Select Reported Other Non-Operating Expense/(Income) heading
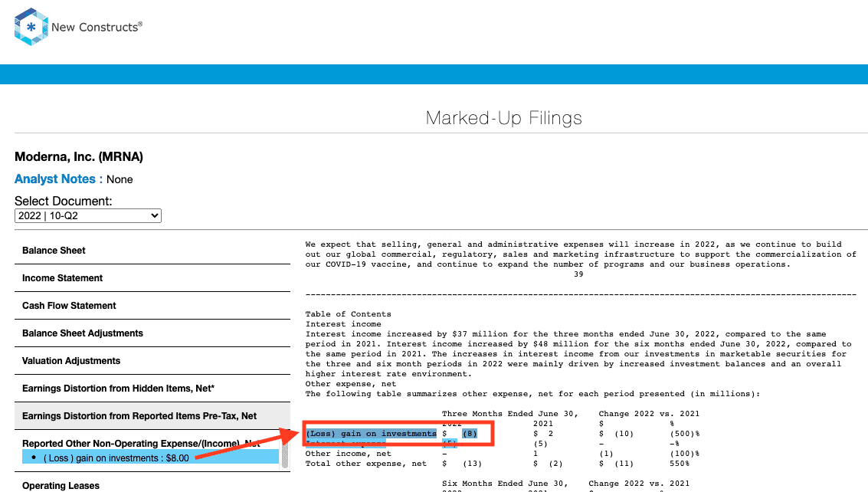The image size is (868, 492). tap(141, 443)
